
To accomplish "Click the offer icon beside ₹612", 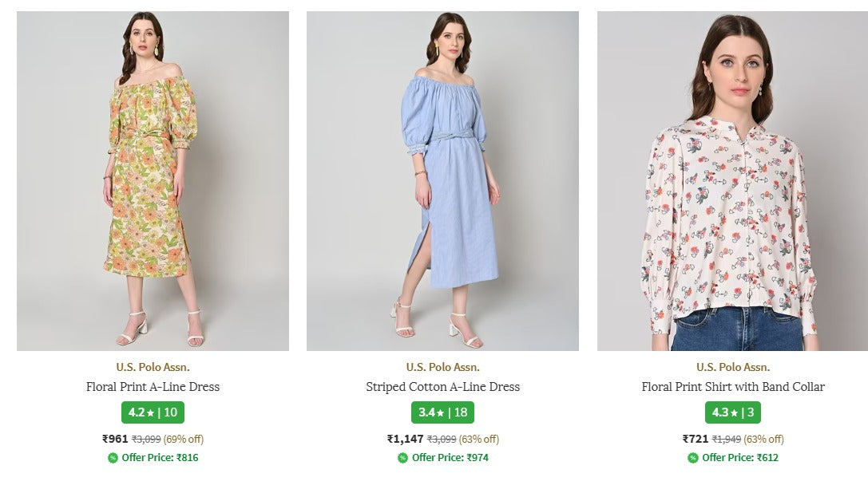I will click(x=692, y=458).
